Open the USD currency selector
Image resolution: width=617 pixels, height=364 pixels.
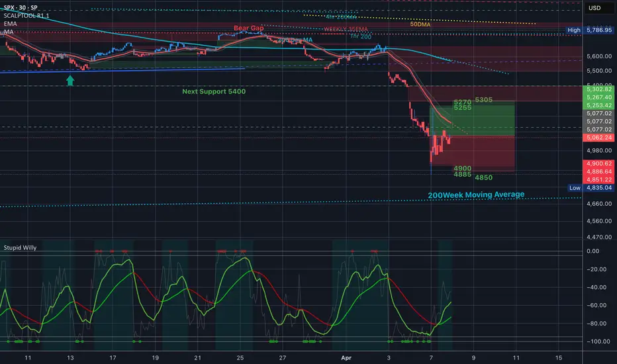594,8
